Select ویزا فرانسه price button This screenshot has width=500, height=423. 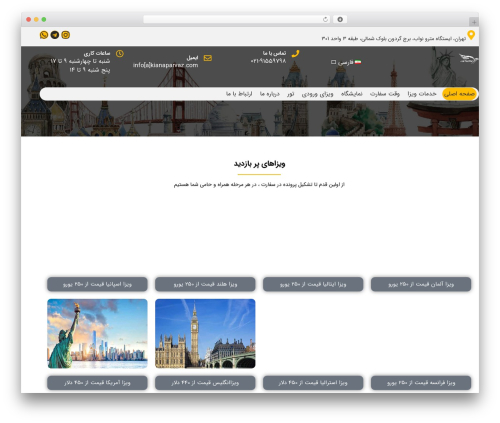pos(421,383)
